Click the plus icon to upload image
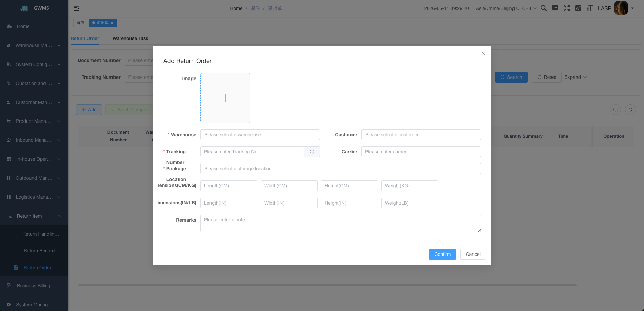 click(x=225, y=98)
